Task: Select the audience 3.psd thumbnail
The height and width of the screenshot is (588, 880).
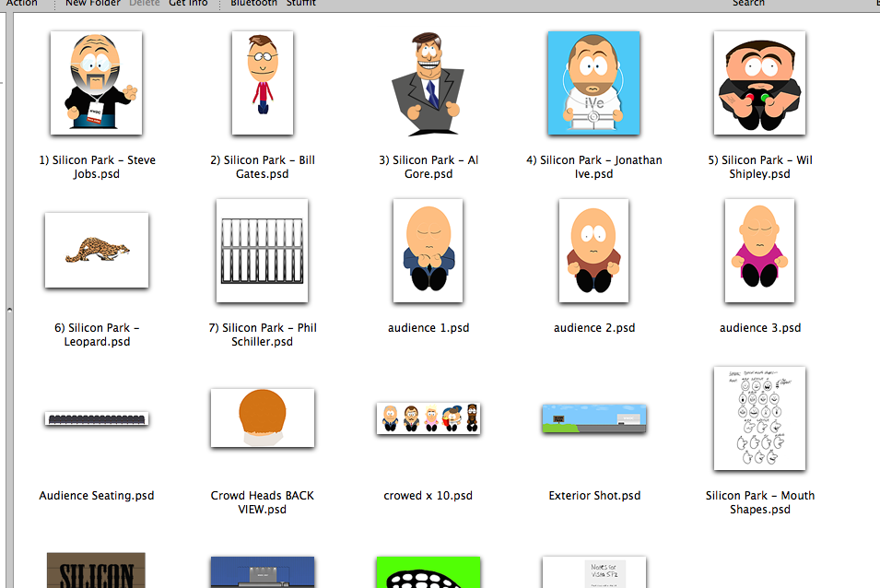Action: pos(760,251)
